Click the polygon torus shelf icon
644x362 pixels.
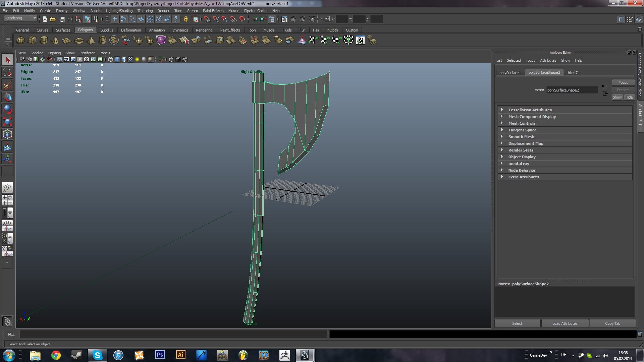tap(79, 41)
